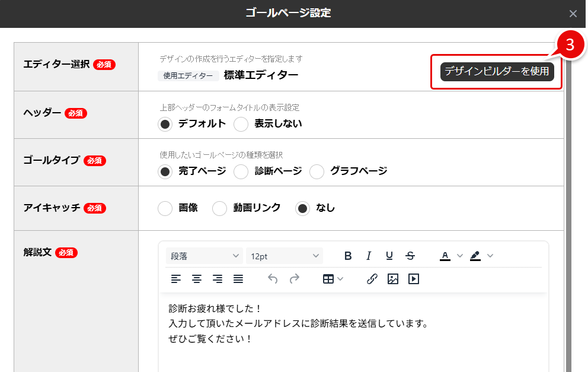
Task: Apply italic formatting
Action: pos(369,256)
